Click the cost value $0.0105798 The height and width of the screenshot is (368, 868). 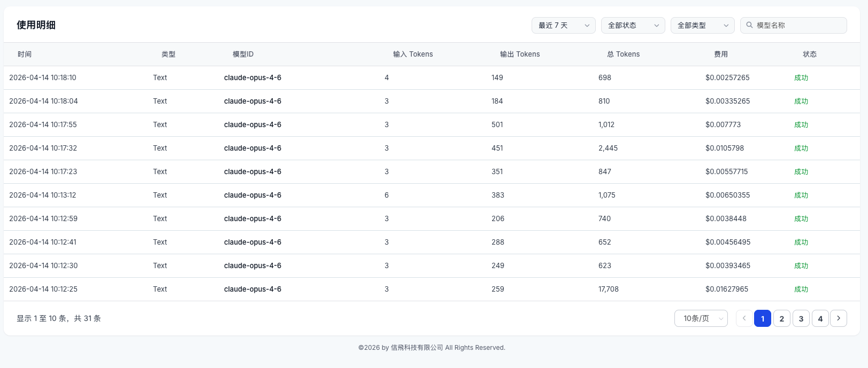[x=725, y=148]
